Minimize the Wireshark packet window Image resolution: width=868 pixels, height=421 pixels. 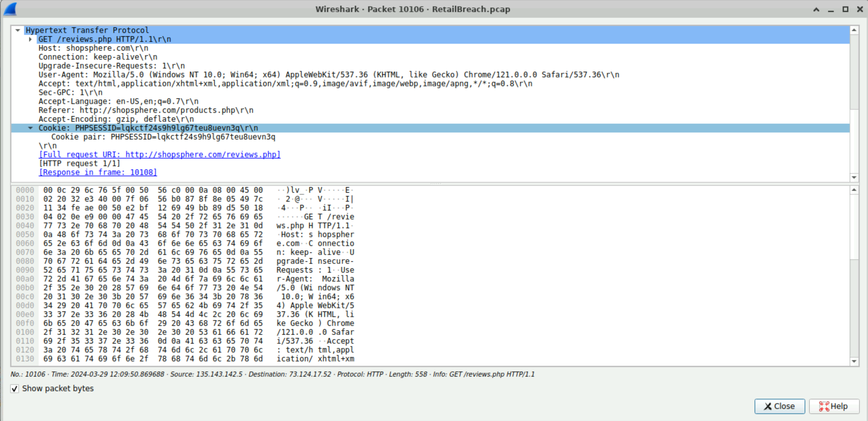[x=831, y=9]
